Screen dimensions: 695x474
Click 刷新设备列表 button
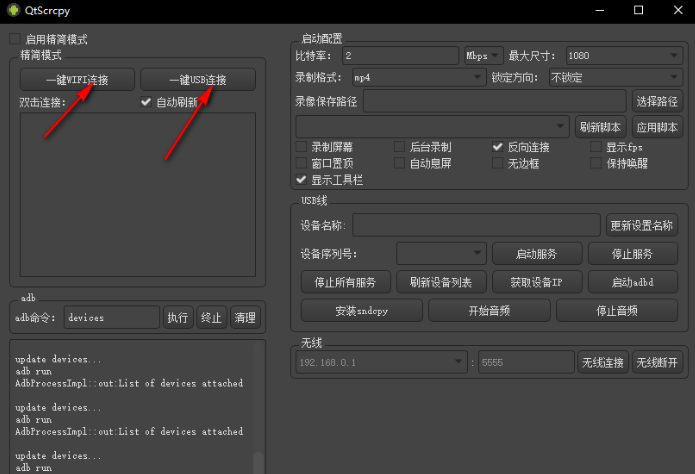point(441,282)
